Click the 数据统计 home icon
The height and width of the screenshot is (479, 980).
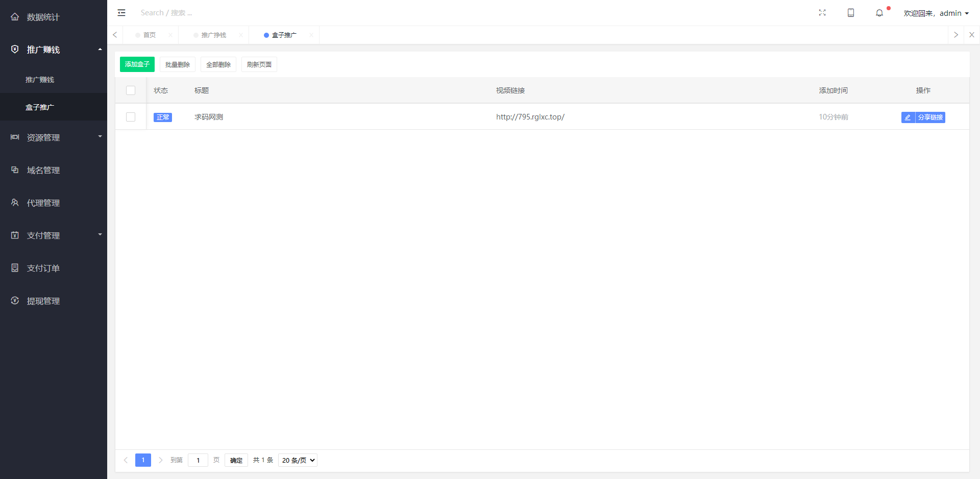click(x=15, y=17)
